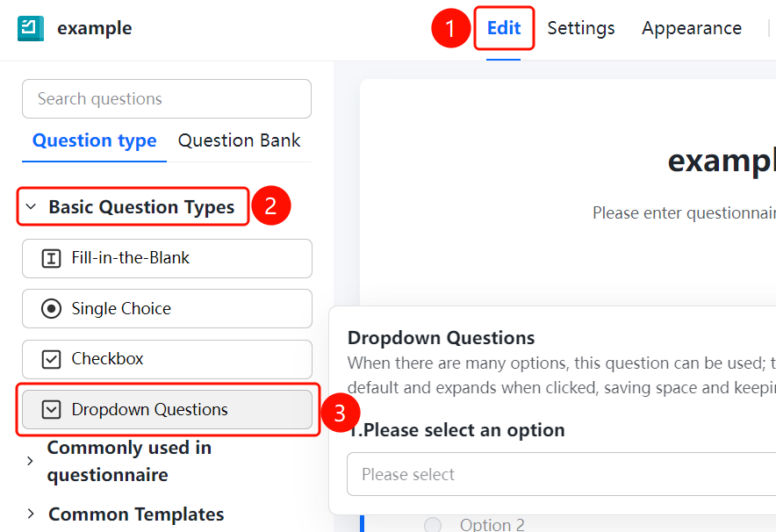Image resolution: width=776 pixels, height=532 pixels.
Task: Collapse the Basic Question Types section
Action: coord(31,206)
